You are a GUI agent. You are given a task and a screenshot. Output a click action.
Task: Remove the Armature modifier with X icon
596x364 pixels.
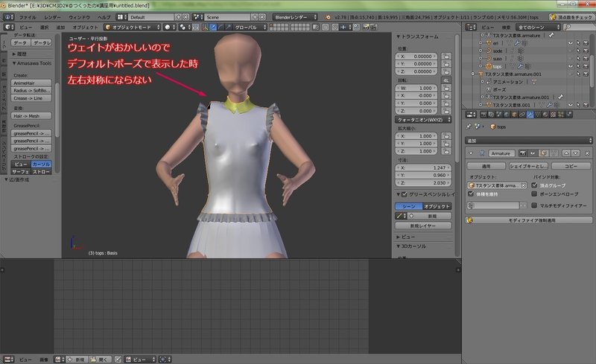(x=588, y=153)
